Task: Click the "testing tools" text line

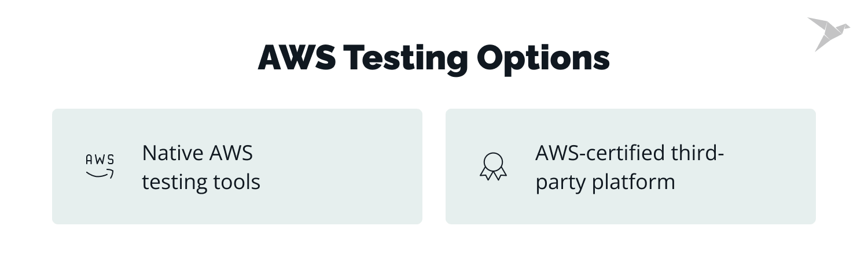Action: [x=201, y=182]
